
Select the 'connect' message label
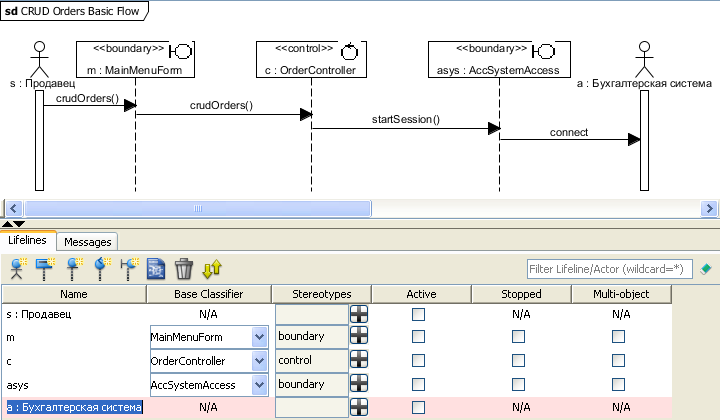[568, 132]
